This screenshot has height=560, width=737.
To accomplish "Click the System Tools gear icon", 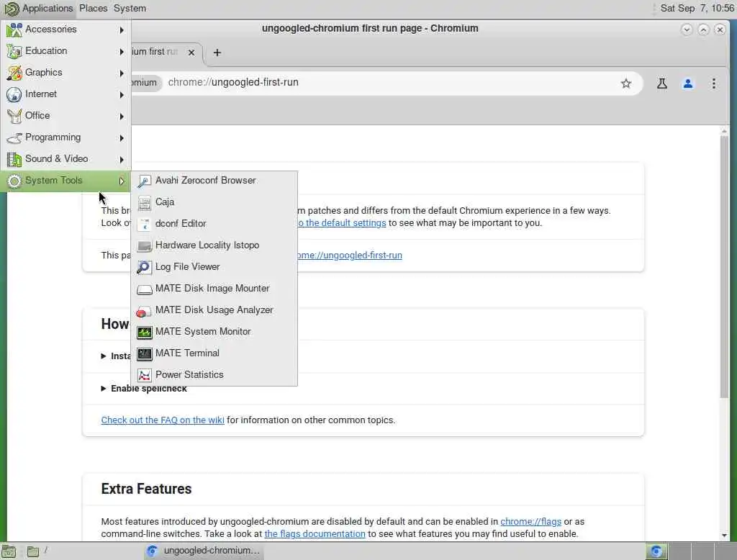I will (14, 181).
